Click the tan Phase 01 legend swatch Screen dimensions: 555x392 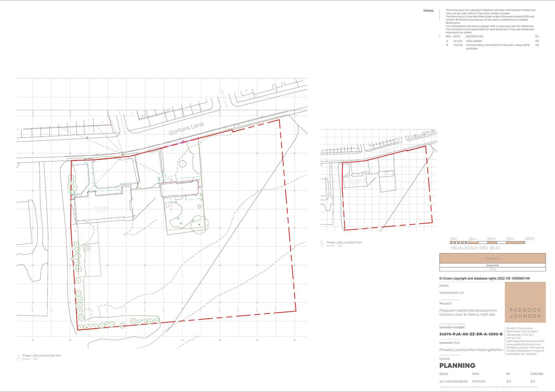[x=492, y=258]
